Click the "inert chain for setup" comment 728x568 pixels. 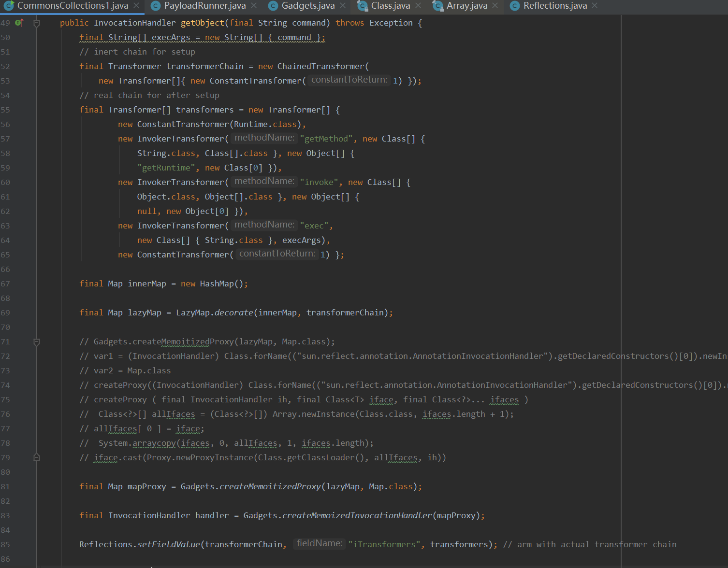(137, 52)
